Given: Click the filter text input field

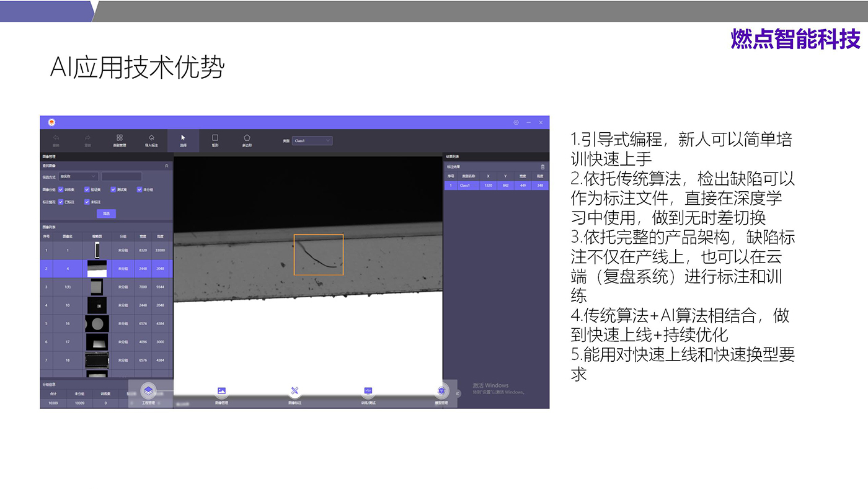Looking at the screenshot, I should click(122, 177).
